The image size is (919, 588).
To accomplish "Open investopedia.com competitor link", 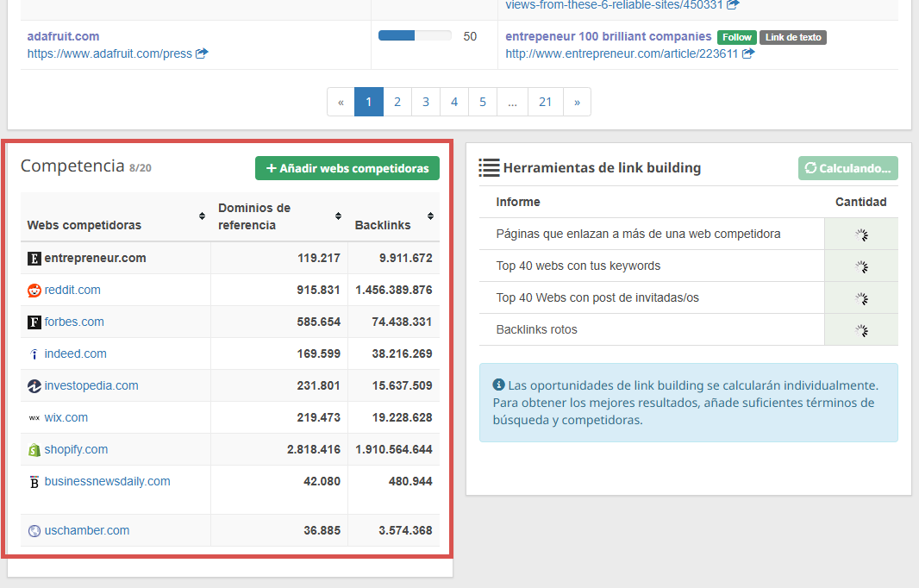I will (x=91, y=385).
